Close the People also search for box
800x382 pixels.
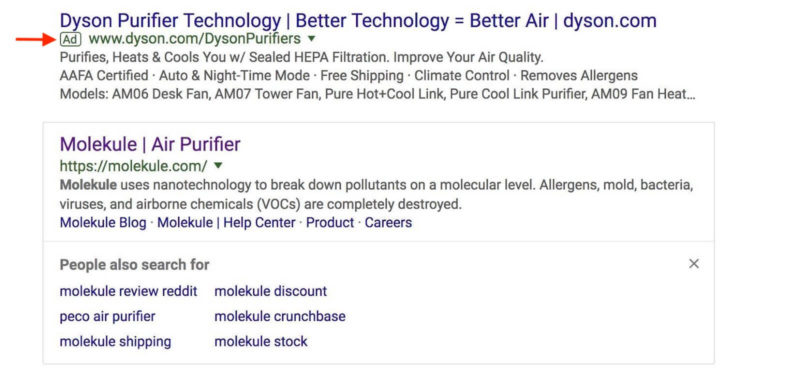693,264
